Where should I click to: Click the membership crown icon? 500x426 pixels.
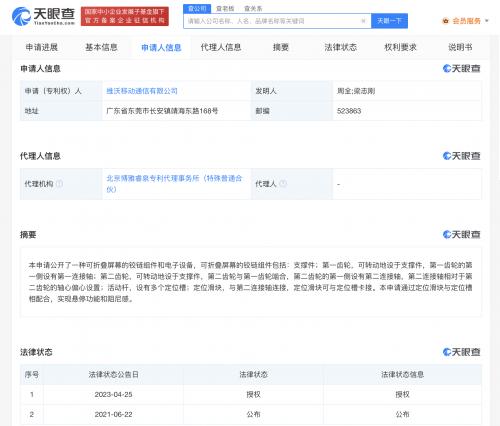[x=446, y=21]
